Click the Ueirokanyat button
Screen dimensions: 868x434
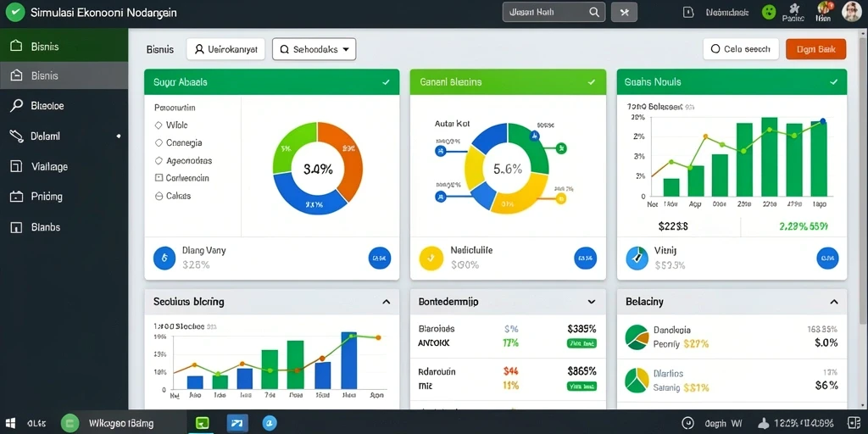pyautogui.click(x=225, y=49)
